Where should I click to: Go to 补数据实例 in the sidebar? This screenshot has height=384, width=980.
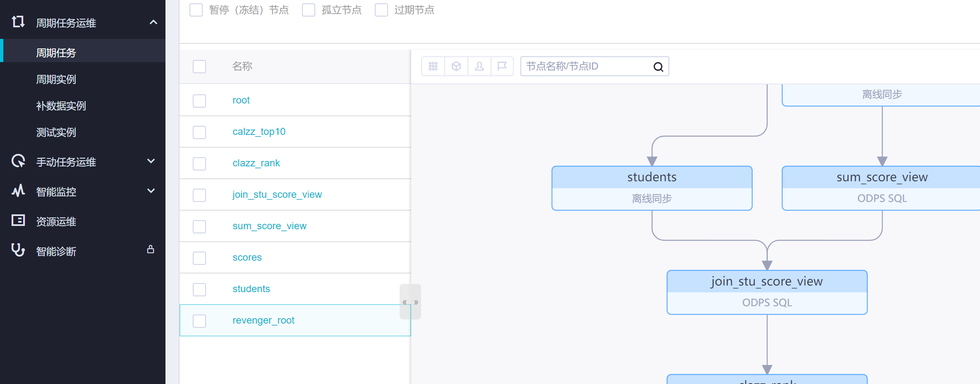pyautogui.click(x=61, y=106)
